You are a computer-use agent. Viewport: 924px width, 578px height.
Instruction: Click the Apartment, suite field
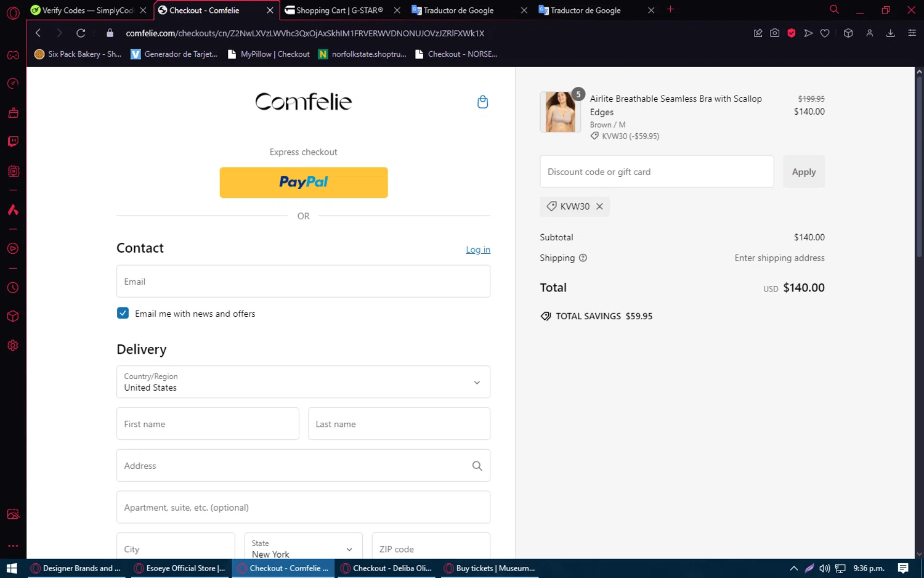click(303, 507)
